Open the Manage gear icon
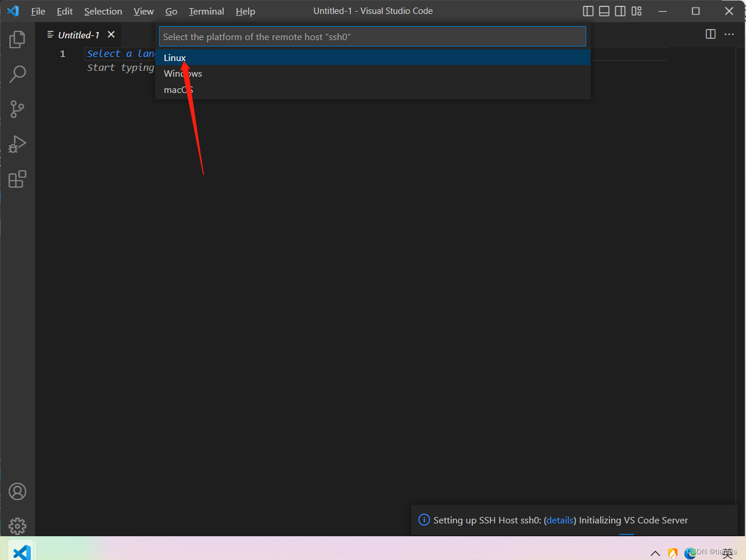 pos(17,526)
